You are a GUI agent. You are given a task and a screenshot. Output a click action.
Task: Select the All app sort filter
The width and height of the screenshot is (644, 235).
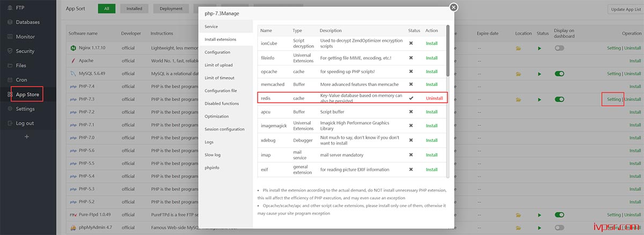106,9
